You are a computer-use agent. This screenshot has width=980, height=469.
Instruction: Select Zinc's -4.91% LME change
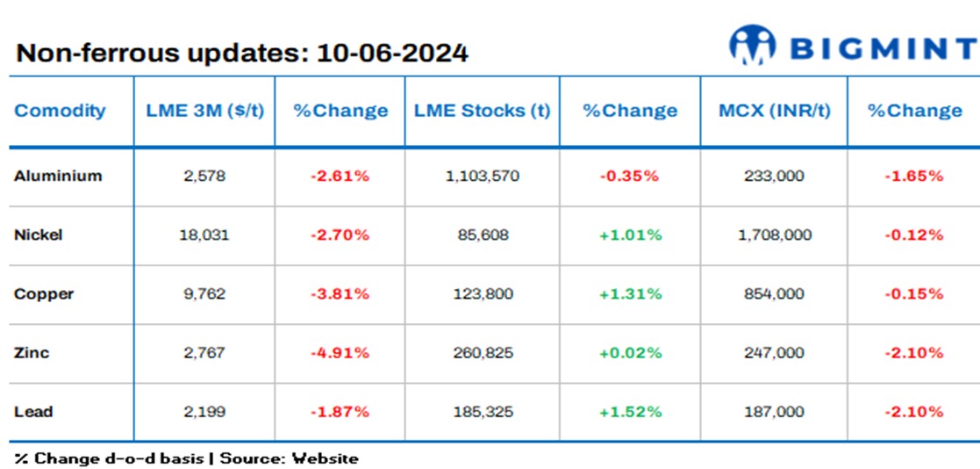pyautogui.click(x=340, y=353)
